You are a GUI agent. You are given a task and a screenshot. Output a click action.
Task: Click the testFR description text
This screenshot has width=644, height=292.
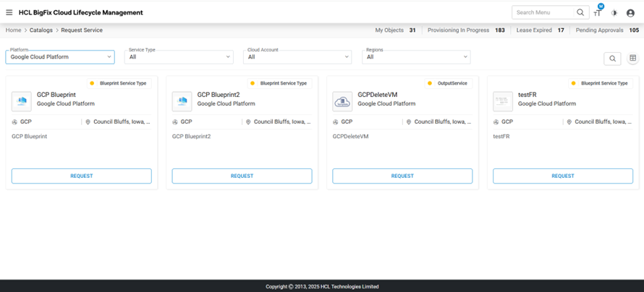[501, 136]
